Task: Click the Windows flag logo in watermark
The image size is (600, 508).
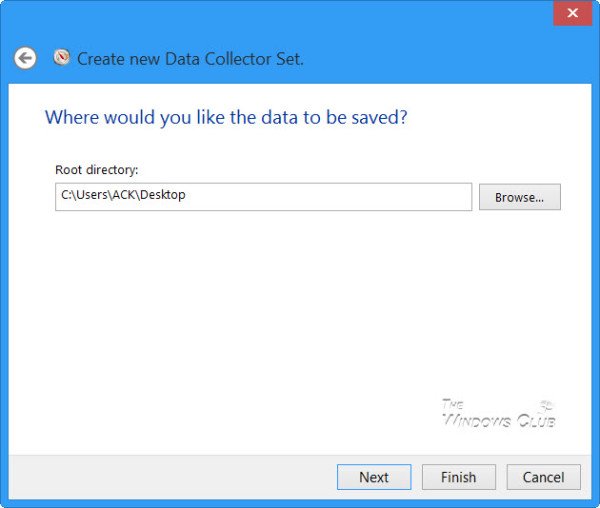Action: click(545, 406)
